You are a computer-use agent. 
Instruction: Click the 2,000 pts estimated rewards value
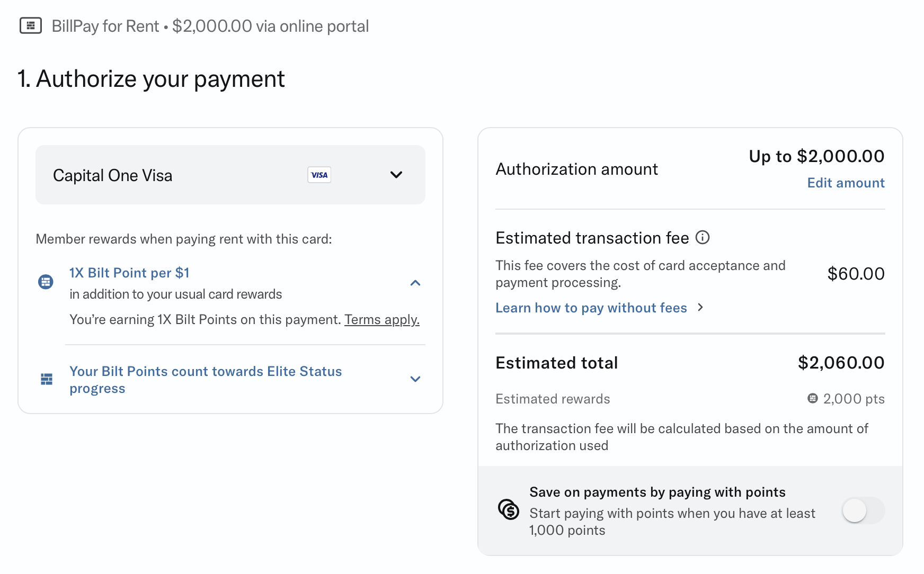[854, 399]
